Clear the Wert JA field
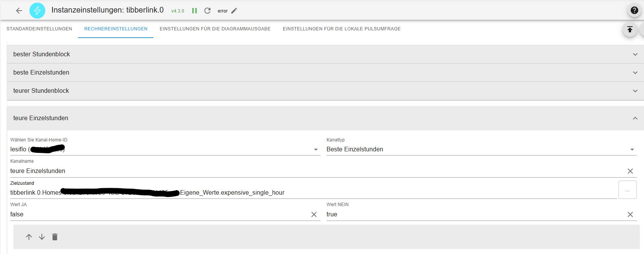The height and width of the screenshot is (254, 644). coord(314,214)
